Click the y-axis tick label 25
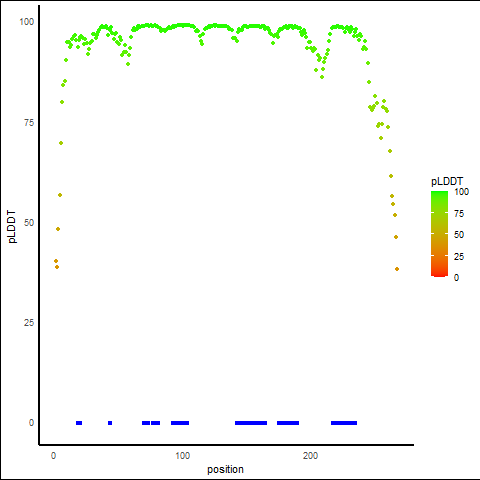Image resolution: width=480 pixels, height=480 pixels. 29,323
